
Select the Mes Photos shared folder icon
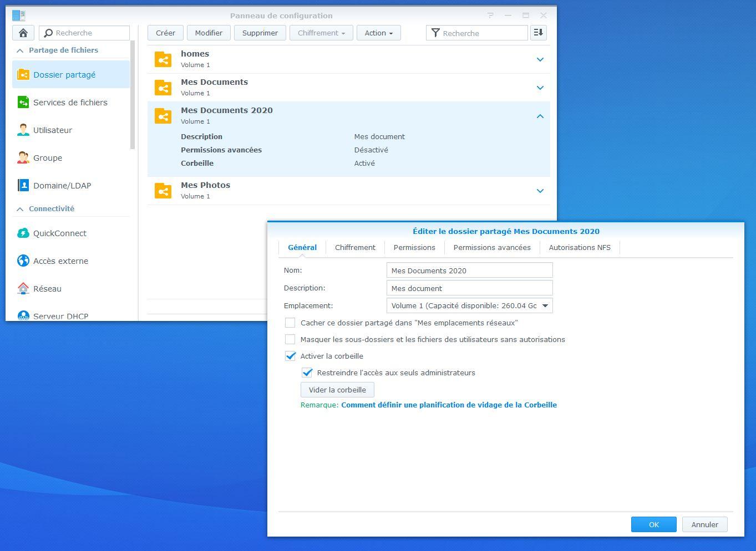click(x=163, y=191)
